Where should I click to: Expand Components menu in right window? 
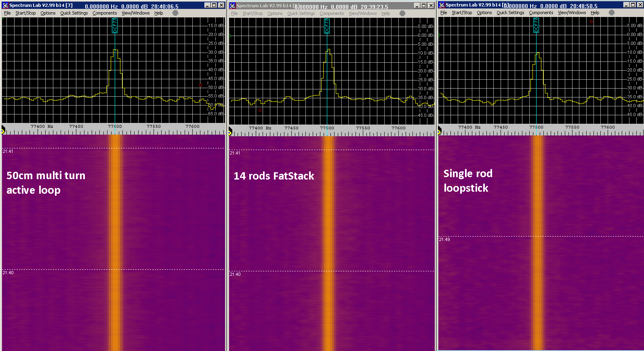click(x=541, y=13)
